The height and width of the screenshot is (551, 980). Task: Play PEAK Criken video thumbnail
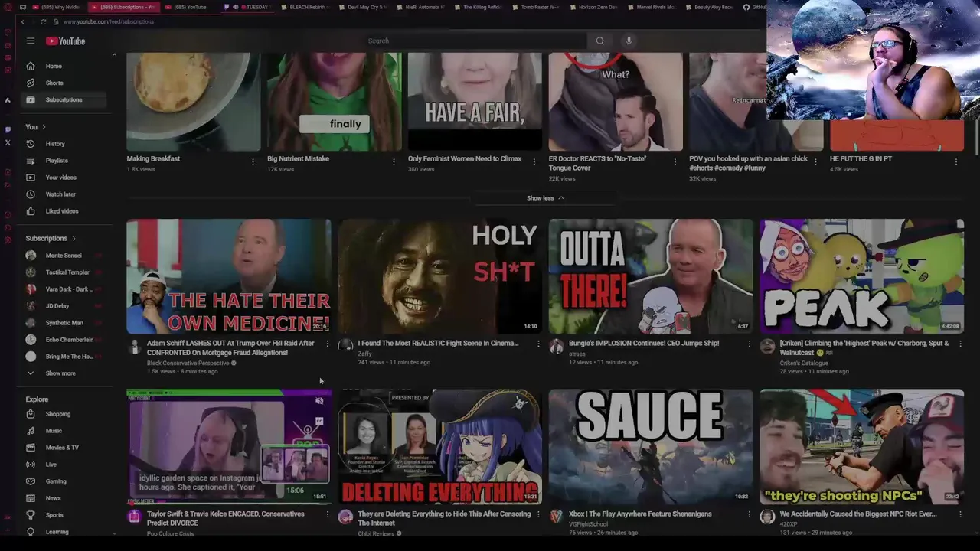(x=862, y=276)
